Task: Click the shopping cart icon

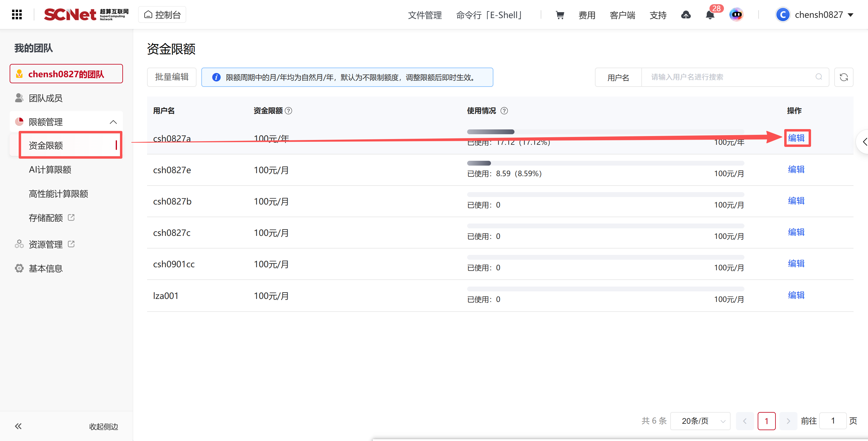Action: (x=560, y=15)
